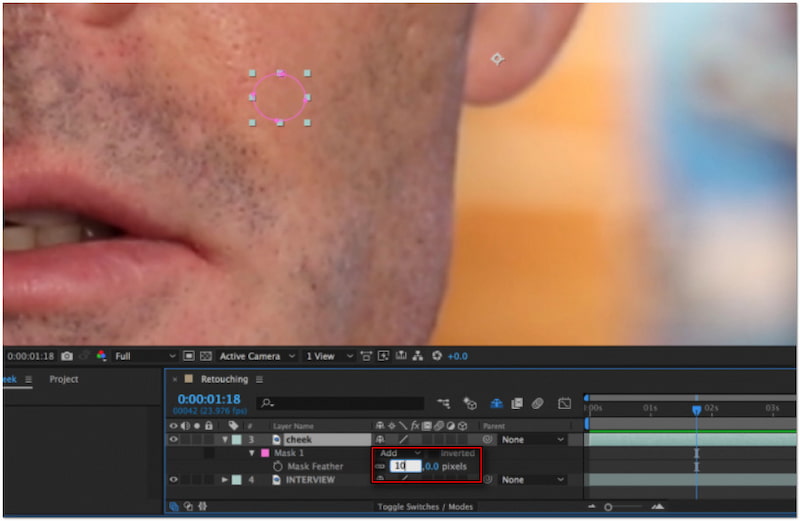Click the timeline zoom slider handle
Viewport: 800px width, 521px height.
tap(608, 507)
